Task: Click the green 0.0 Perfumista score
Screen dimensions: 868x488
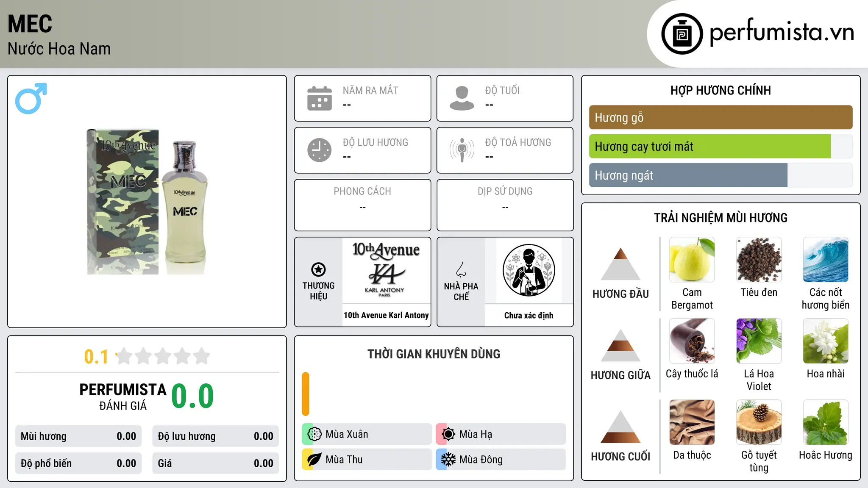Action: [192, 396]
